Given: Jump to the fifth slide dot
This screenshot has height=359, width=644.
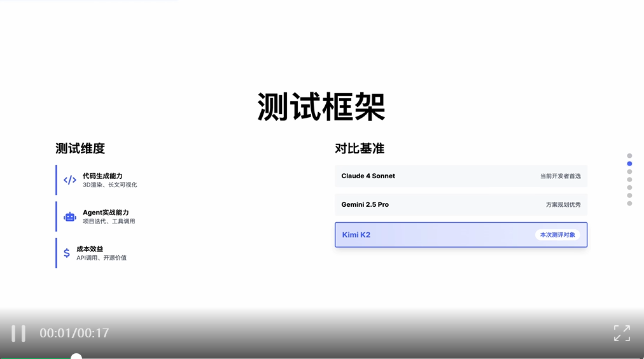Looking at the screenshot, I should 629,187.
